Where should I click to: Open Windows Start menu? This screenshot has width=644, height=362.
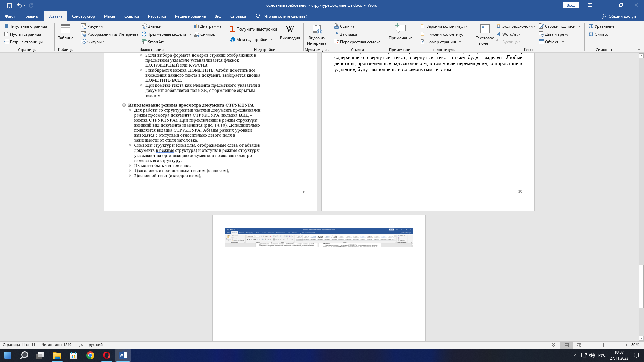tap(8, 355)
